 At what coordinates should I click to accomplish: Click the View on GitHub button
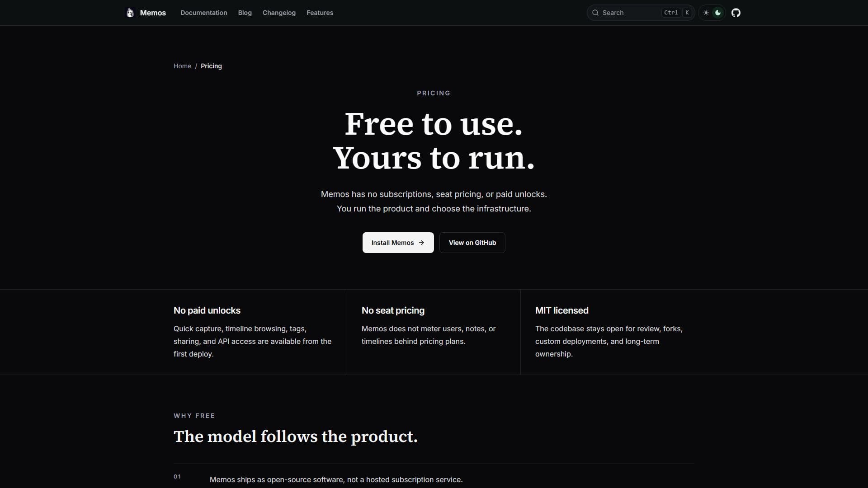click(x=472, y=243)
